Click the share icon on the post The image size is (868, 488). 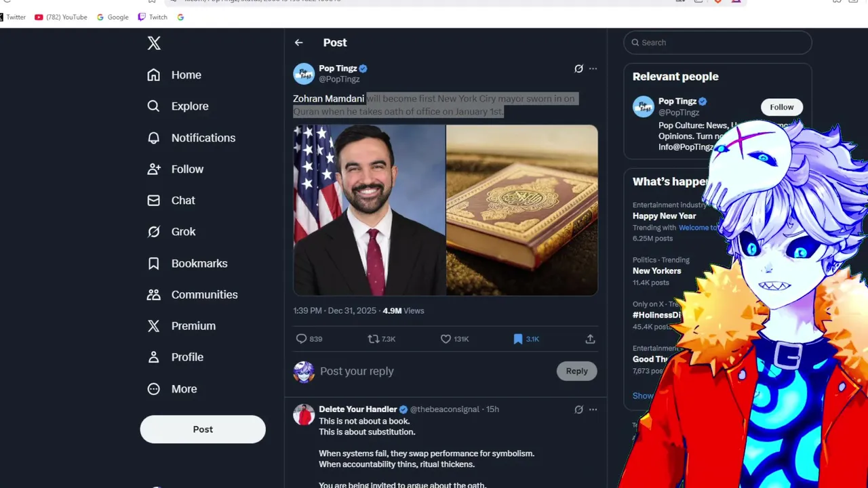tap(590, 339)
